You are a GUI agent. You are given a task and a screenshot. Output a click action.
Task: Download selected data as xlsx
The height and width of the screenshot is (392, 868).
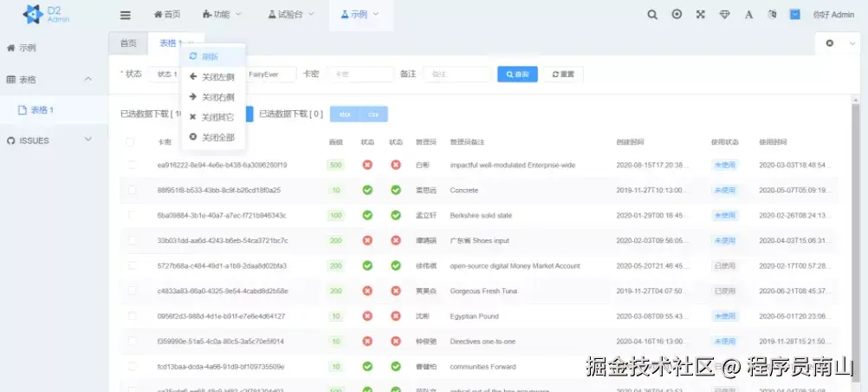pyautogui.click(x=345, y=114)
